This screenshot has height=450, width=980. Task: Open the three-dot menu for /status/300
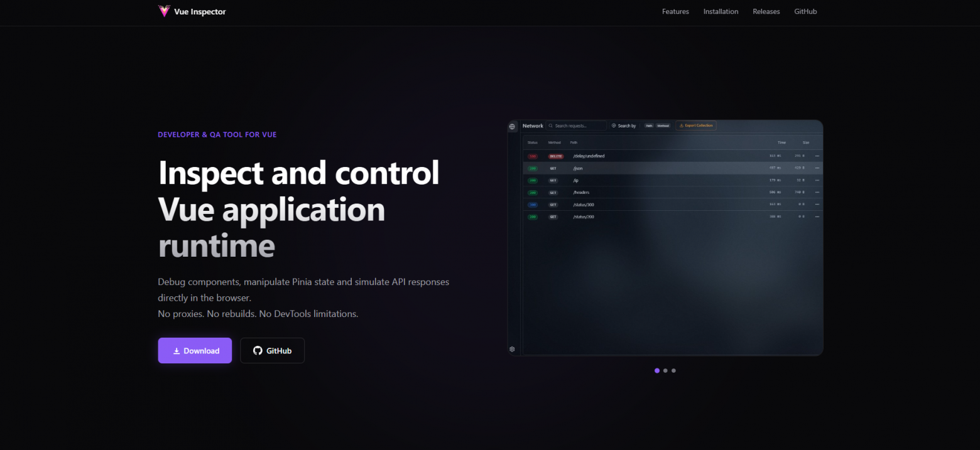pyautogui.click(x=817, y=205)
